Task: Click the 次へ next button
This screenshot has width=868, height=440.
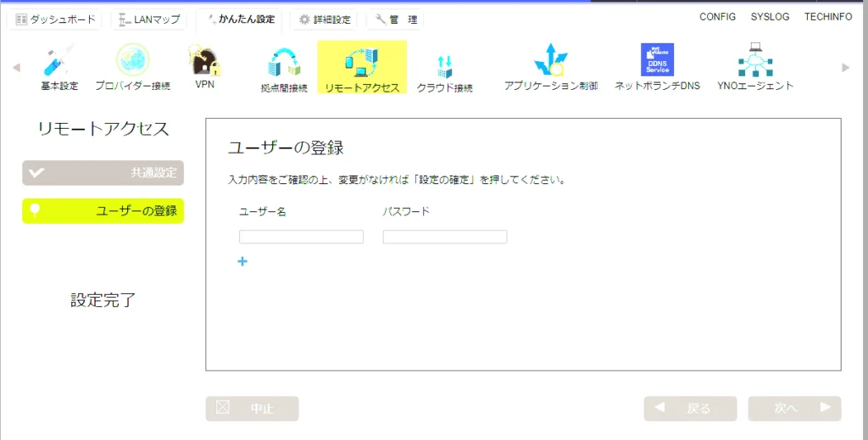Action: (795, 409)
